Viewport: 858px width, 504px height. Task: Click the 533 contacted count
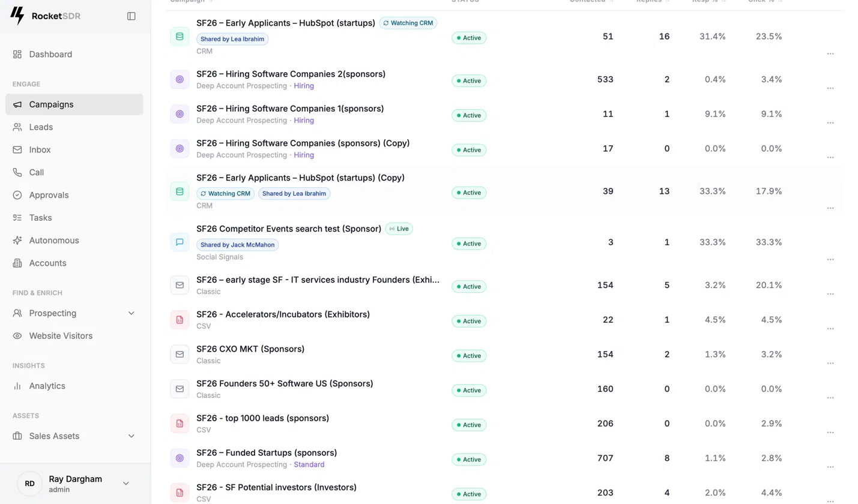click(x=605, y=79)
